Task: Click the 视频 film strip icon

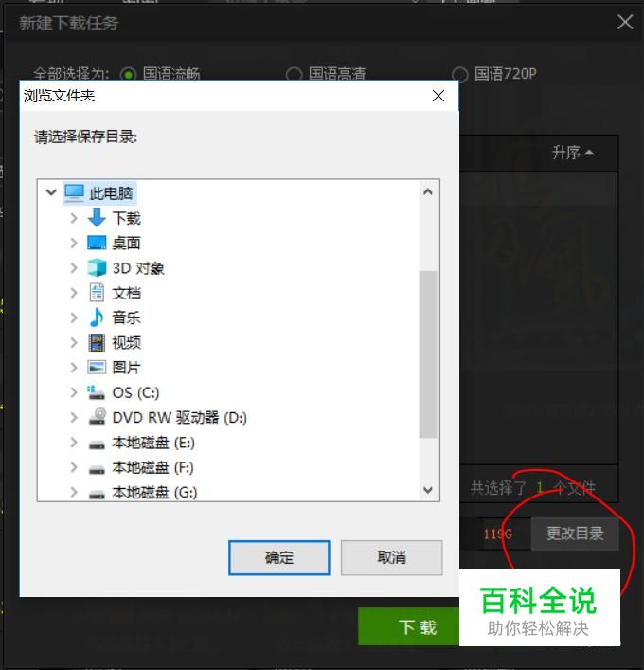Action: pyautogui.click(x=97, y=343)
